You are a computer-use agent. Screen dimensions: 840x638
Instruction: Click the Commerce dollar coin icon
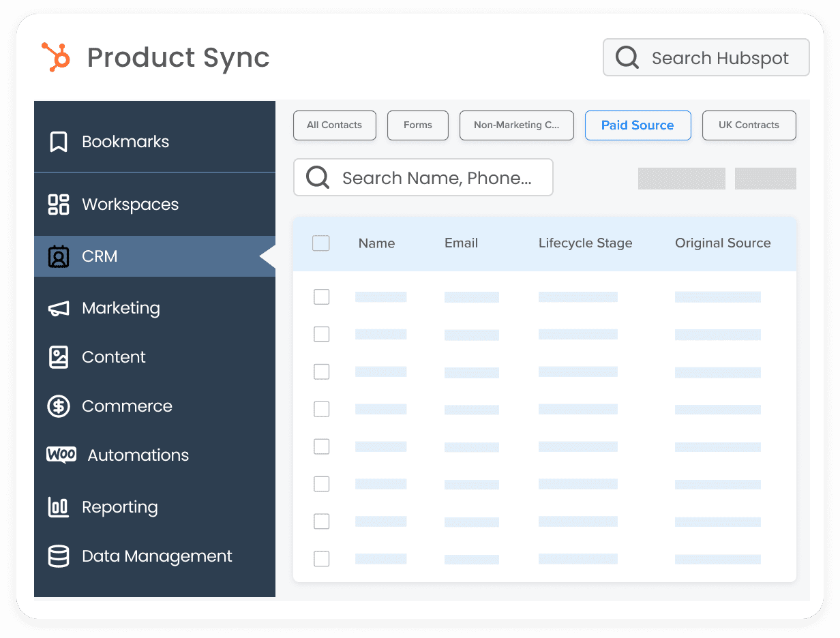tap(59, 406)
